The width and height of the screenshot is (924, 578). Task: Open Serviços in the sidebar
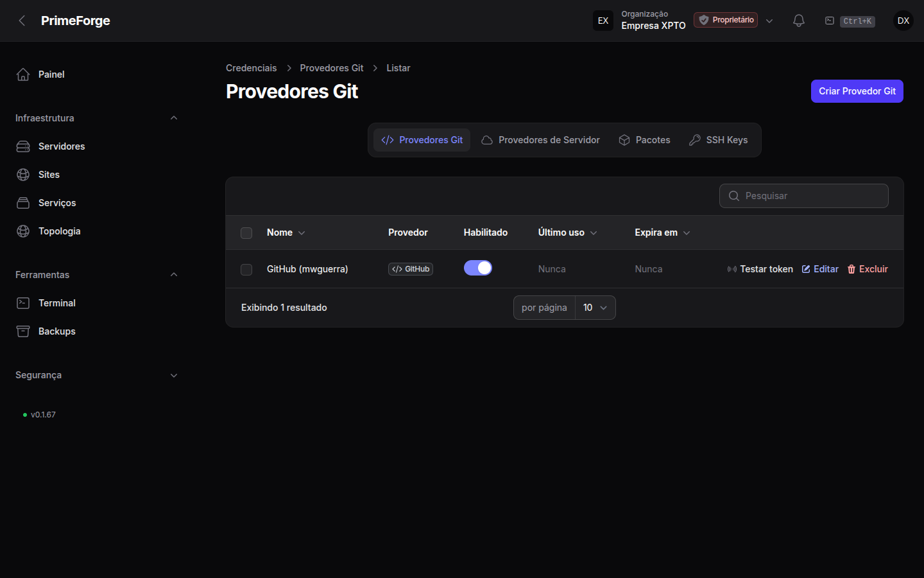(x=96, y=203)
